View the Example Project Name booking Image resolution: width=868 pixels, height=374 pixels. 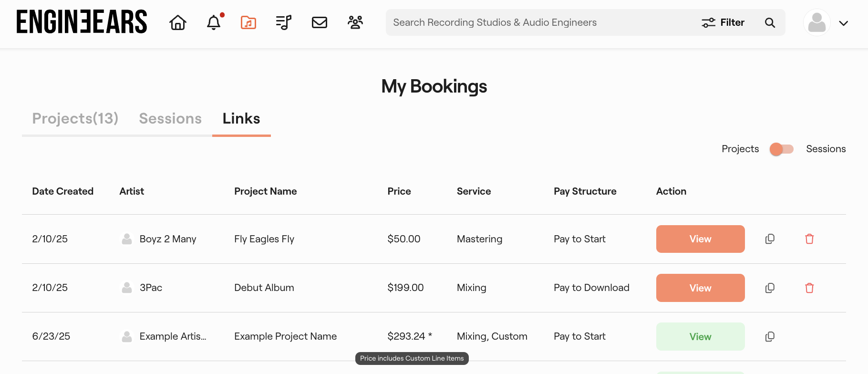point(700,337)
